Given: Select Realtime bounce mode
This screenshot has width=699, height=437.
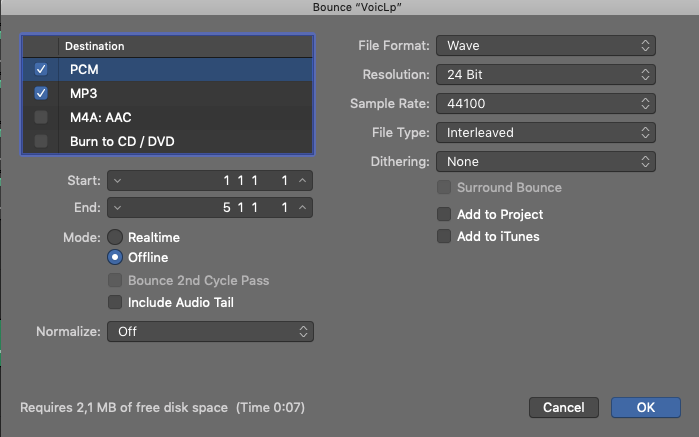Looking at the screenshot, I should [x=116, y=238].
